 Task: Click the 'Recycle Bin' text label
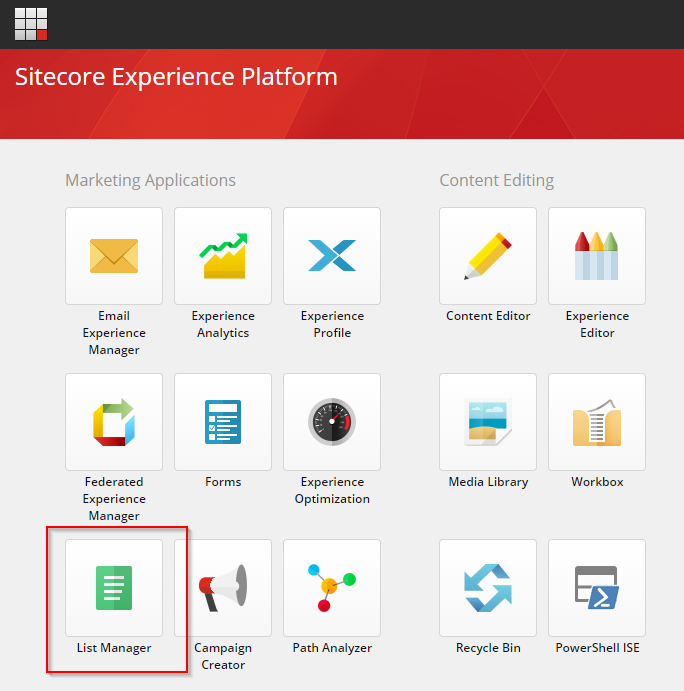click(488, 648)
